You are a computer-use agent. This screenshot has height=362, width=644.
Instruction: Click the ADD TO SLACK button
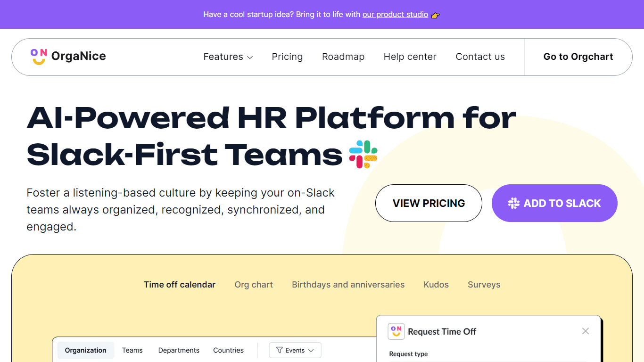coord(554,203)
